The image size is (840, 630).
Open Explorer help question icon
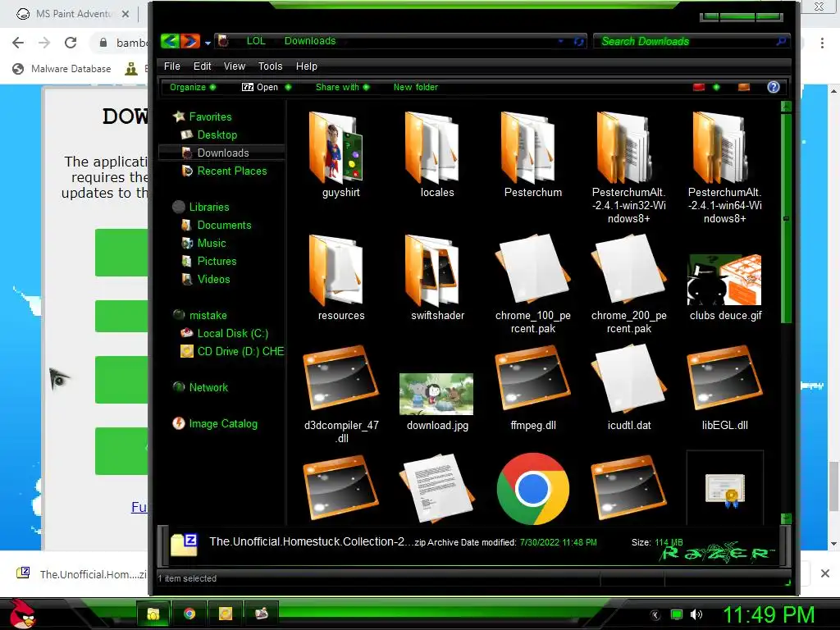click(x=773, y=87)
